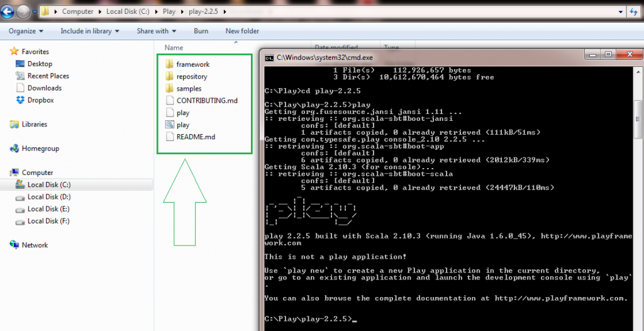Select Local Disk (C:) in address breadcrumb
This screenshot has height=331, width=644.
127,11
